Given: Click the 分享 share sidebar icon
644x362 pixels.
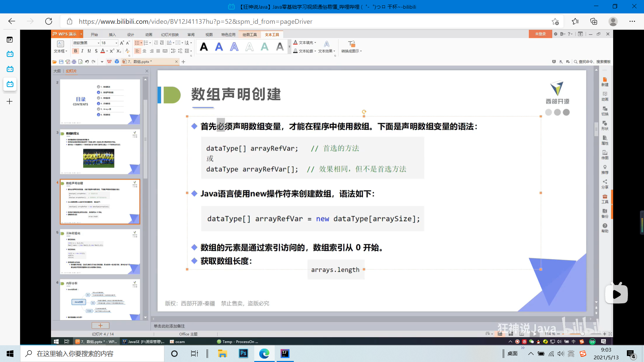Looking at the screenshot, I should coord(604,184).
